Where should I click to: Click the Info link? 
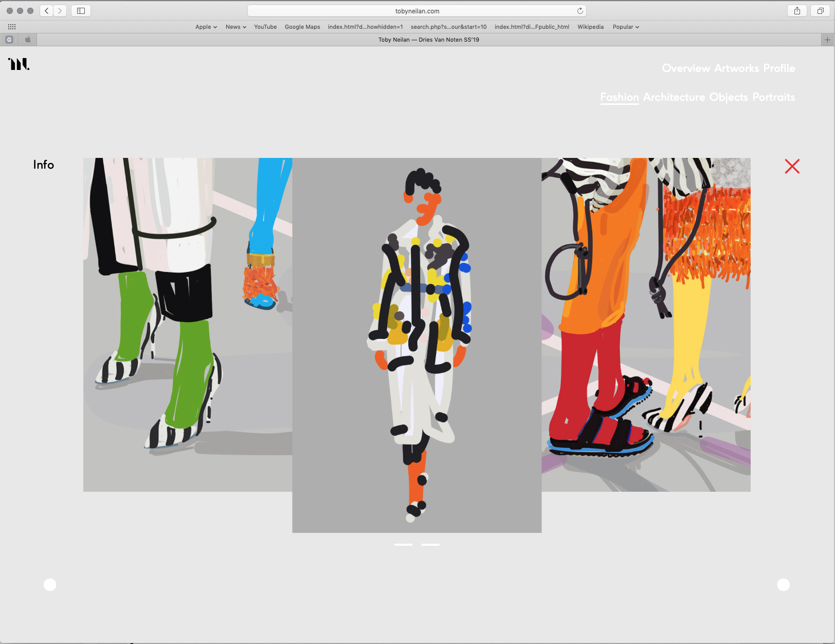tap(44, 165)
